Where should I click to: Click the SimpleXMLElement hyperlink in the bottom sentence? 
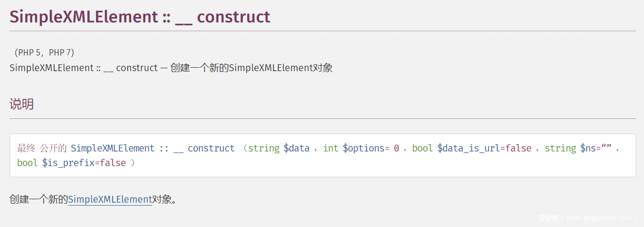(110, 199)
